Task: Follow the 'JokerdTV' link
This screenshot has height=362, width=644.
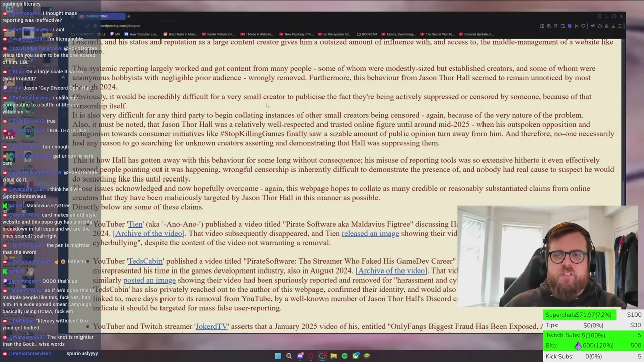Action: 211,327
